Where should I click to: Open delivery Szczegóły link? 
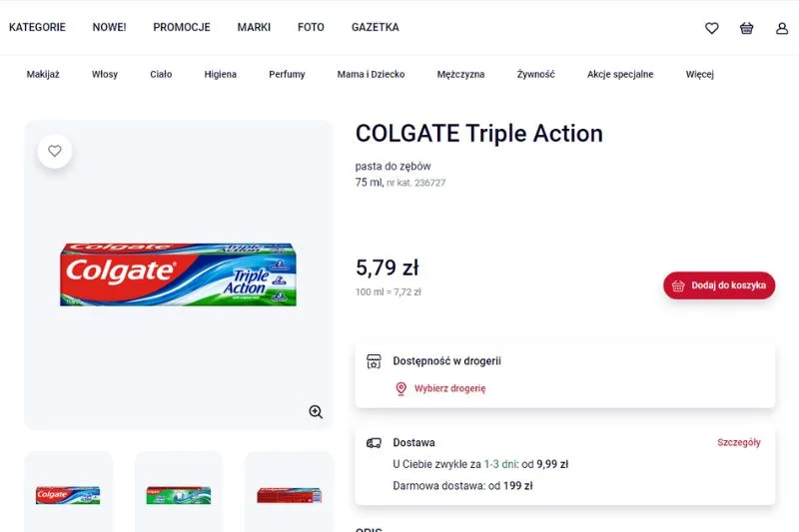738,442
